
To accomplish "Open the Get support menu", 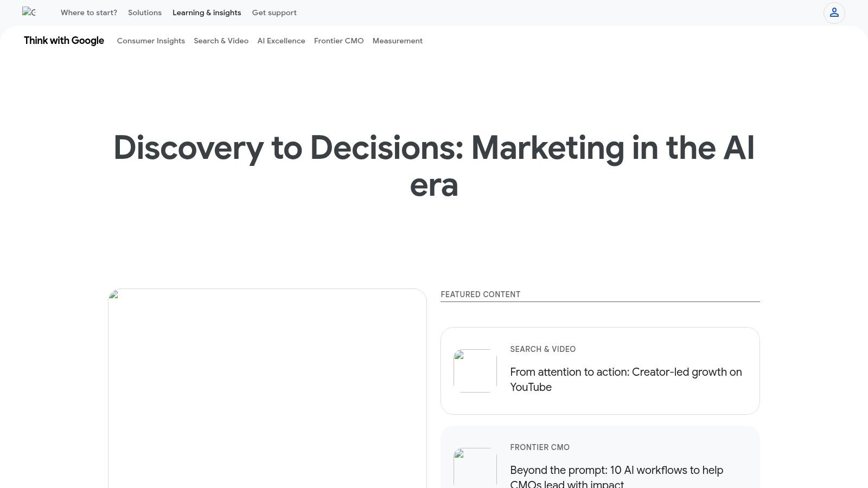I will 274,12.
